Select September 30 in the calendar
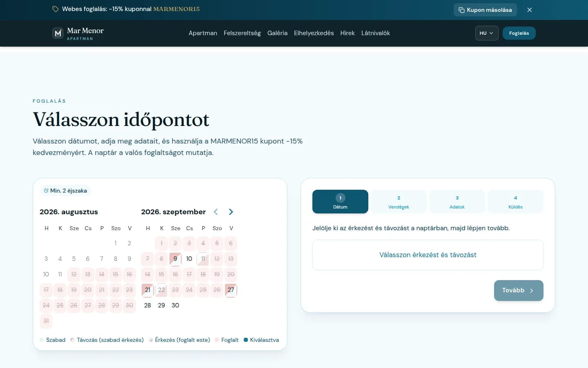Screen dimensions: 588x368 175,305
